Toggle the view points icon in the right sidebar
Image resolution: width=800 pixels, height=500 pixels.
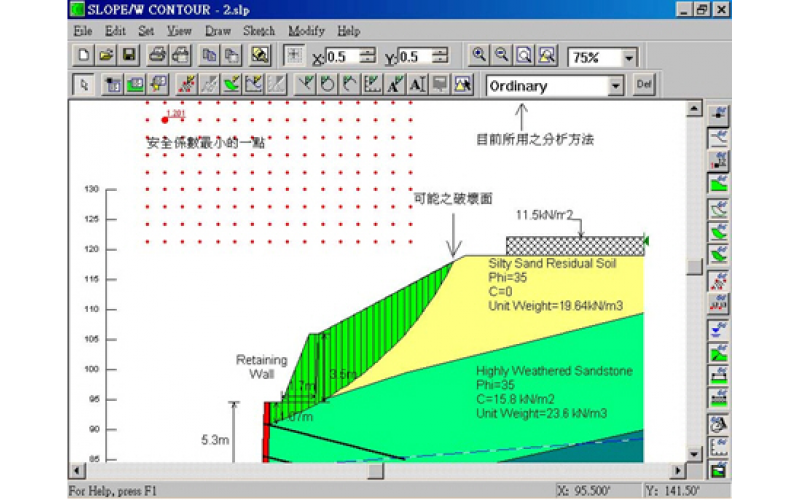click(x=718, y=114)
